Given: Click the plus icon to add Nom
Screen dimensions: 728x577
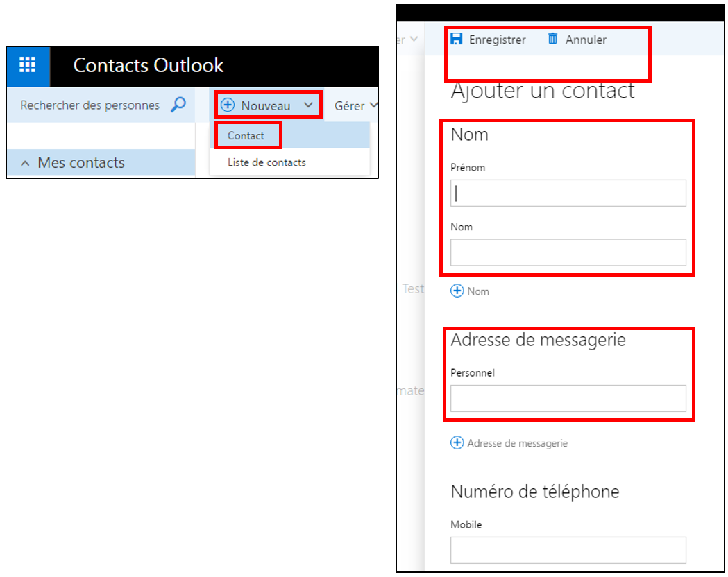Looking at the screenshot, I should (457, 291).
